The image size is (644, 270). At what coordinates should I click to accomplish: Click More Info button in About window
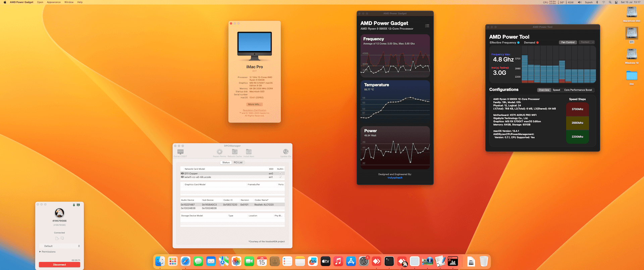254,104
